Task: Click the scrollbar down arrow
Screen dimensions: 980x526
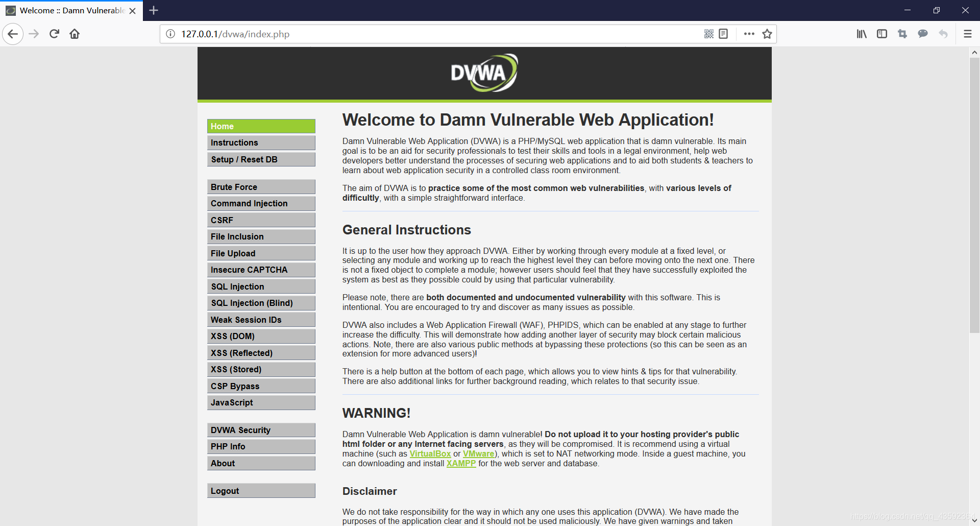Action: coord(974,520)
